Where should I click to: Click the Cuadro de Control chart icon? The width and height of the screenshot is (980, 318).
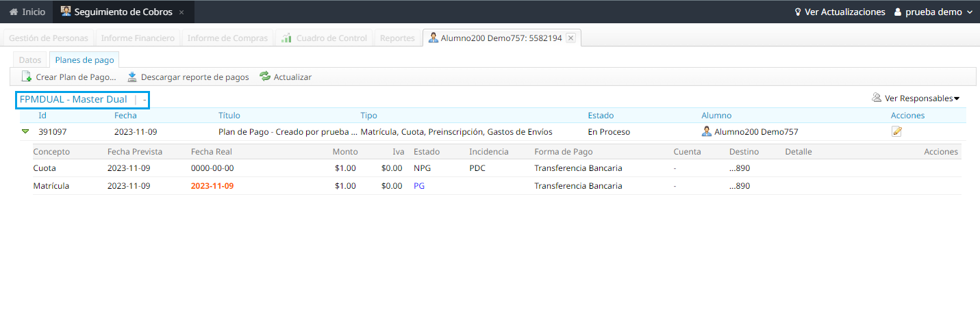pyautogui.click(x=287, y=38)
